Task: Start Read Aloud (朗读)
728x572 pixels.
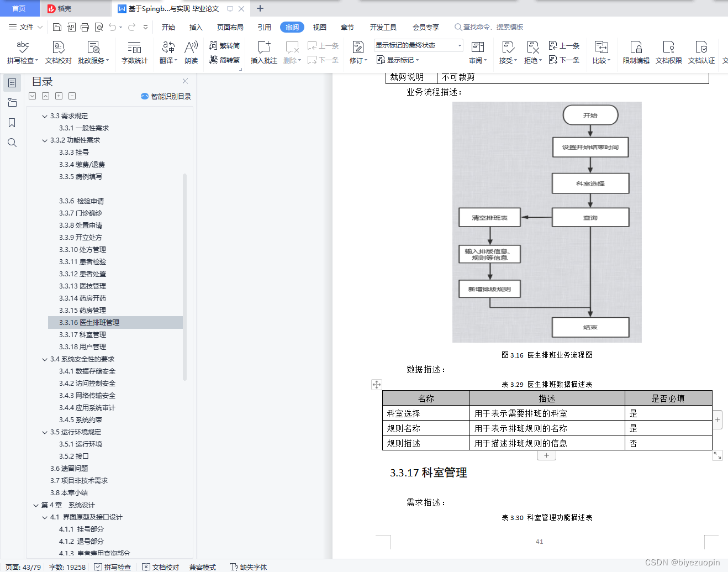Action: (x=191, y=53)
